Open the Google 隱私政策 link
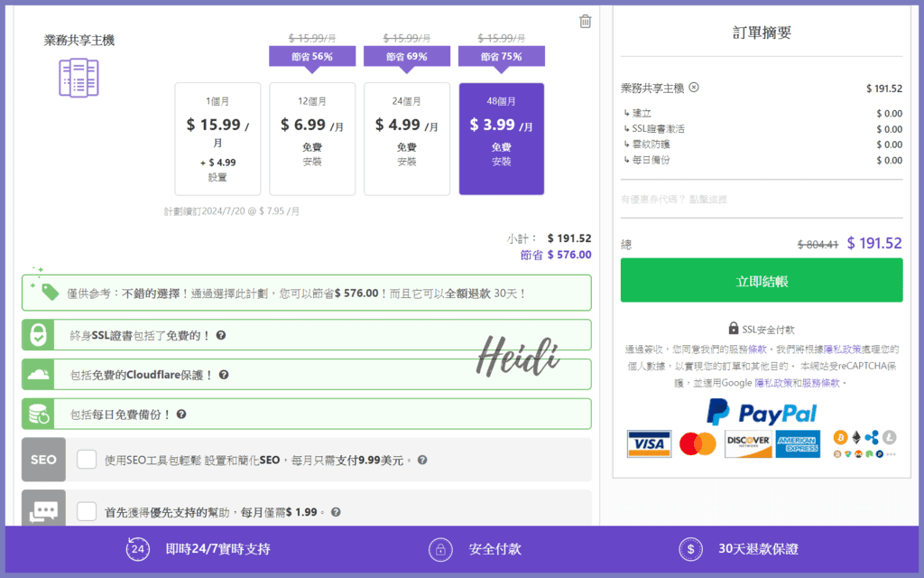Viewport: 924px width, 578px height. coord(773,383)
